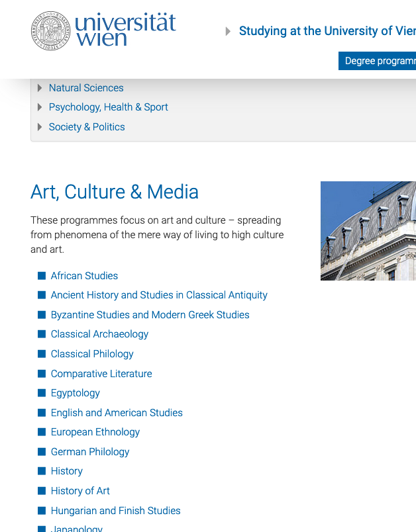Open English and American Studies

point(117,413)
